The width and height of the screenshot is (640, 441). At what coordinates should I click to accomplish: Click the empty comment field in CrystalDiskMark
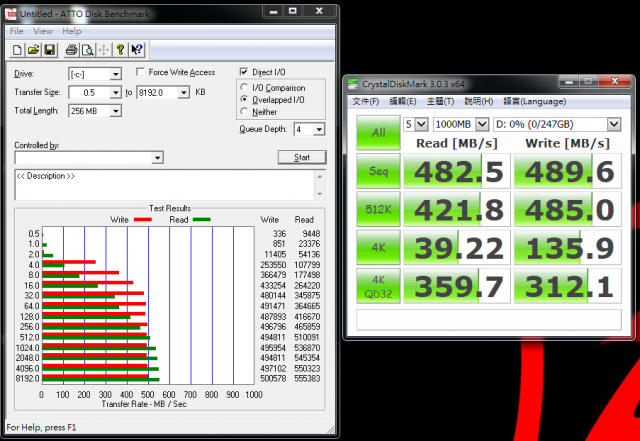click(x=489, y=319)
